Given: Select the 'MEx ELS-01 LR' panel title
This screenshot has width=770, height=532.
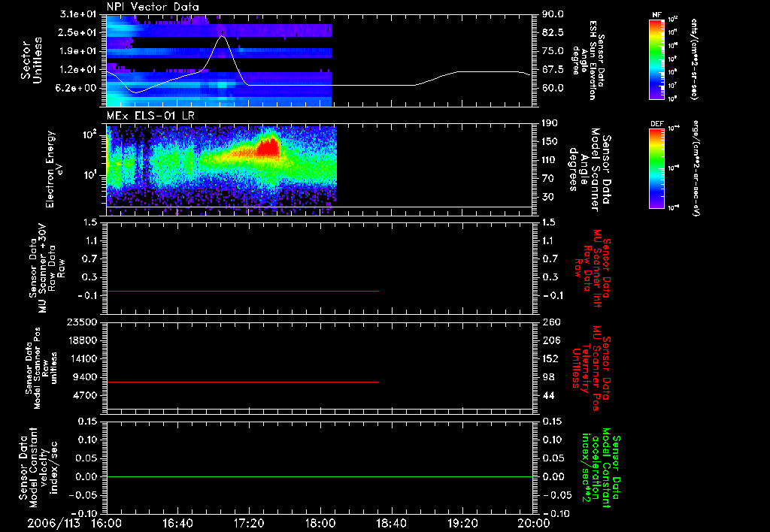Looking at the screenshot, I should (150, 116).
